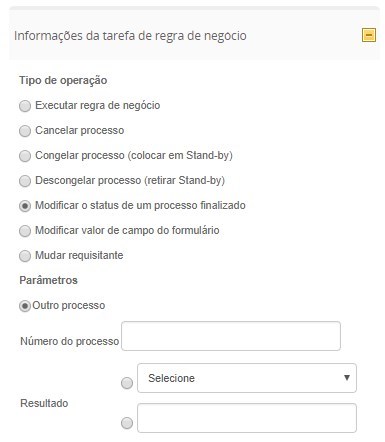Click the 'Número do processo' label text
The height and width of the screenshot is (442, 385).
[70, 341]
